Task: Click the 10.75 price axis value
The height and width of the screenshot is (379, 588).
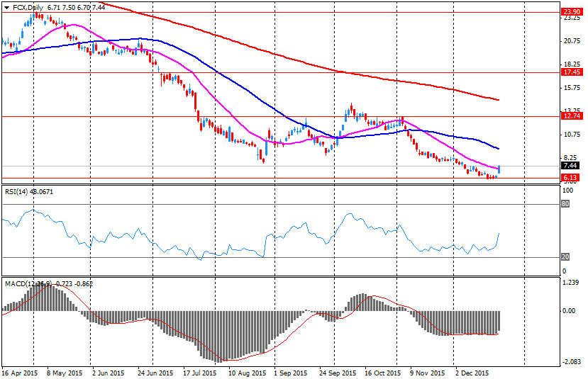Action: click(572, 135)
